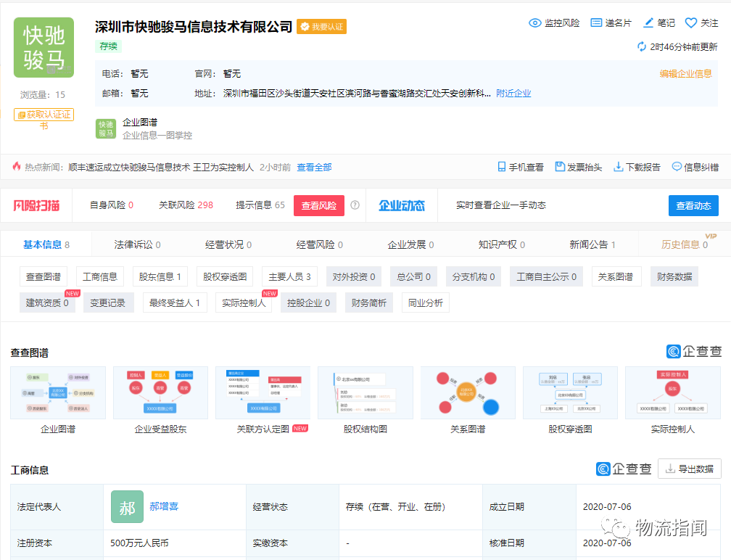Click the 关系图谱 section button

coord(616,276)
